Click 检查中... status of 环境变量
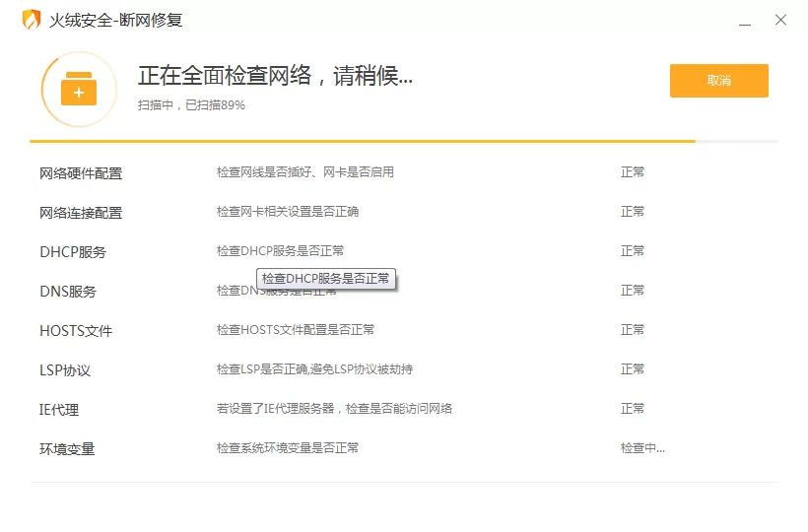The height and width of the screenshot is (532, 808). pyautogui.click(x=642, y=448)
